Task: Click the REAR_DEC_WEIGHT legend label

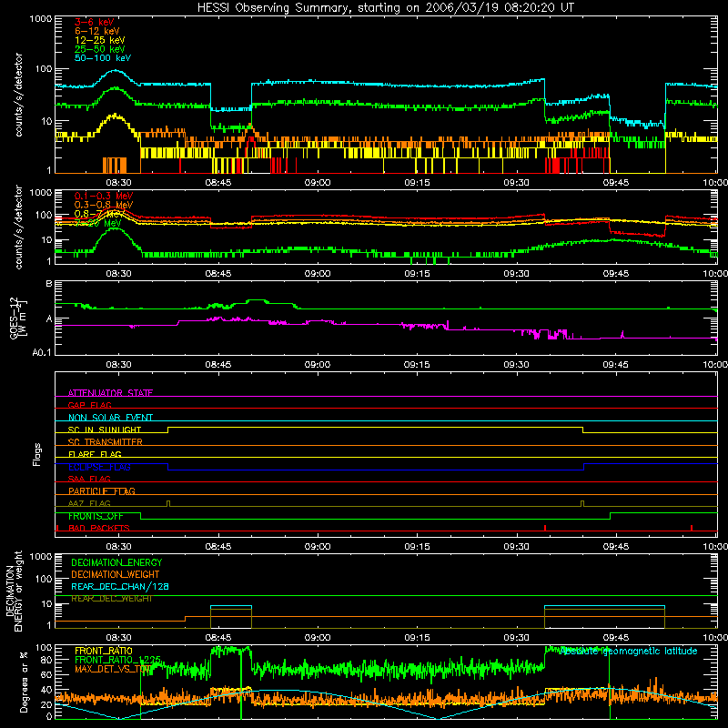Action: point(111,599)
